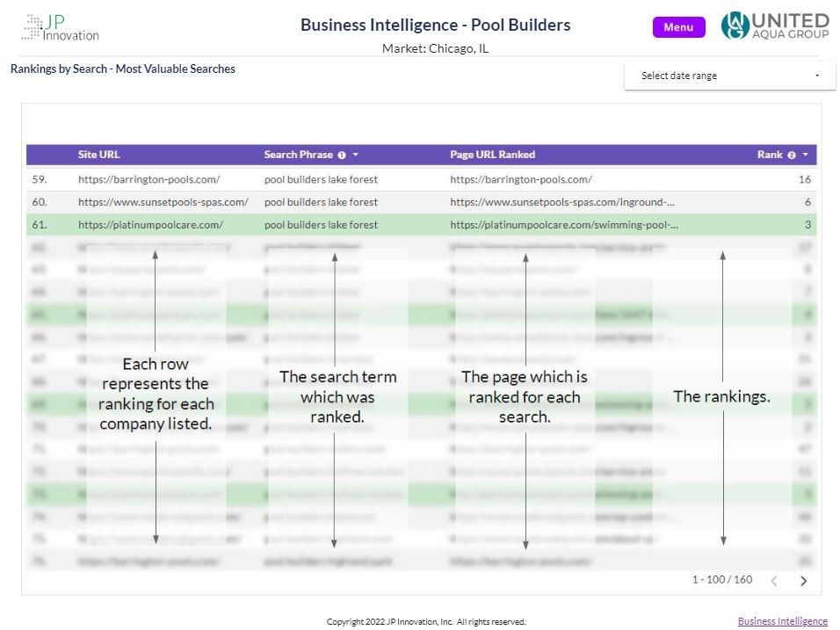Open the Rank column sort arrow
The width and height of the screenshot is (840, 630).
point(805,155)
